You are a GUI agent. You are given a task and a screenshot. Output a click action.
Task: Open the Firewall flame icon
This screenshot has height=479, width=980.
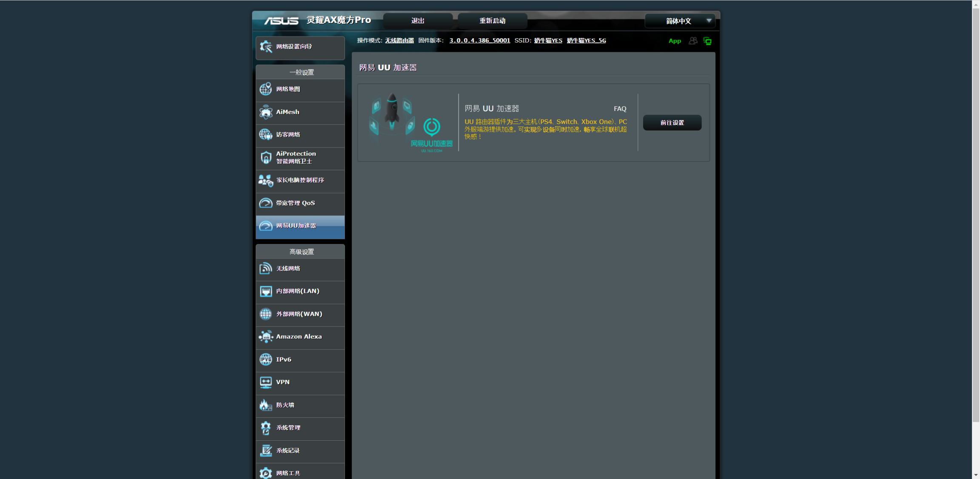pyautogui.click(x=266, y=405)
